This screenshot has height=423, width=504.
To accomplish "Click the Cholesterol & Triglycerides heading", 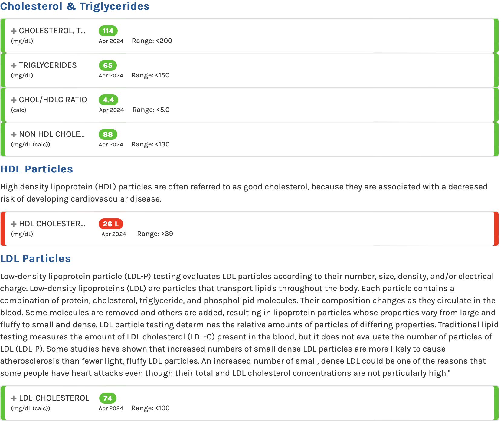I will point(75,6).
